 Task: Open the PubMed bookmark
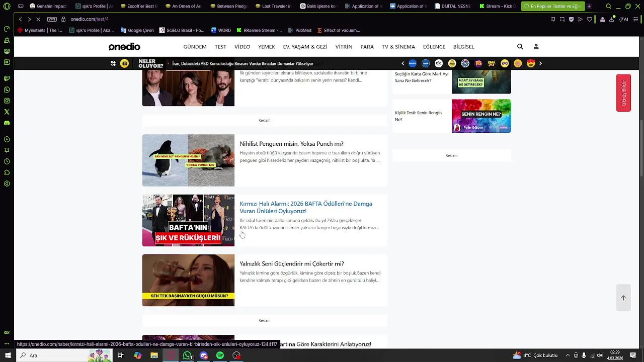tap(299, 30)
